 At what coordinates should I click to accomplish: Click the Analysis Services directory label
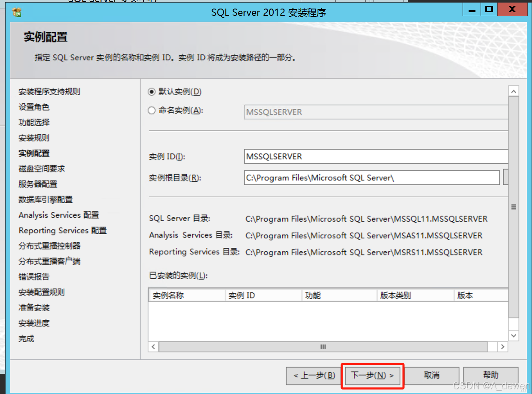tap(191, 235)
